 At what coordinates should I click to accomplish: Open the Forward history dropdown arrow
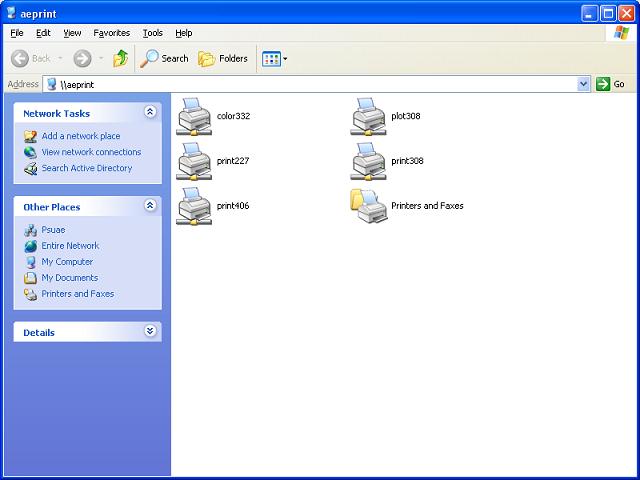[x=101, y=59]
